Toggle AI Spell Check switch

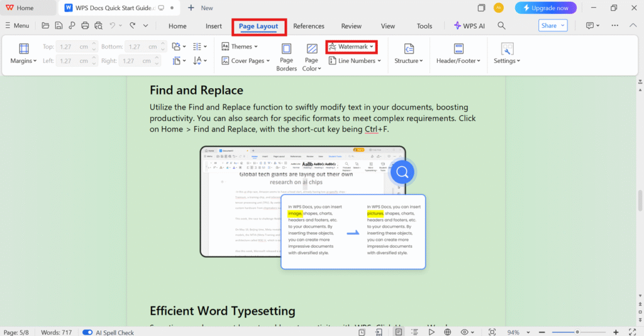tap(87, 332)
